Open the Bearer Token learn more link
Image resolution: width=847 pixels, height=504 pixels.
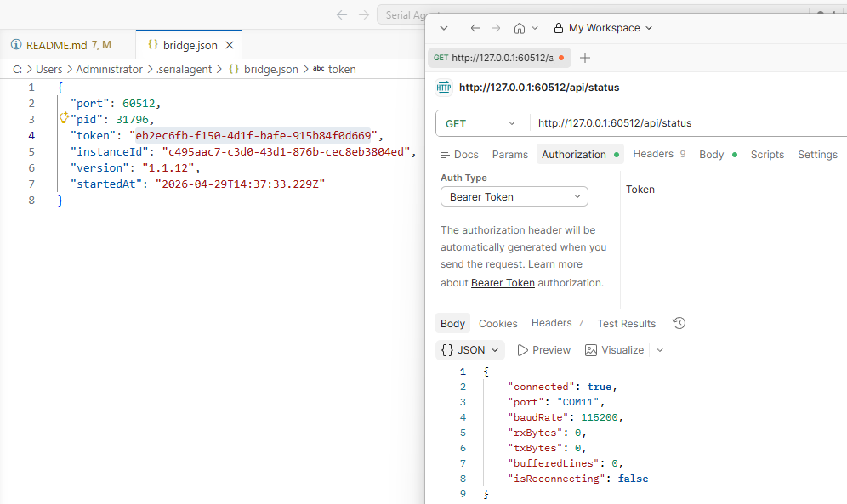(503, 283)
